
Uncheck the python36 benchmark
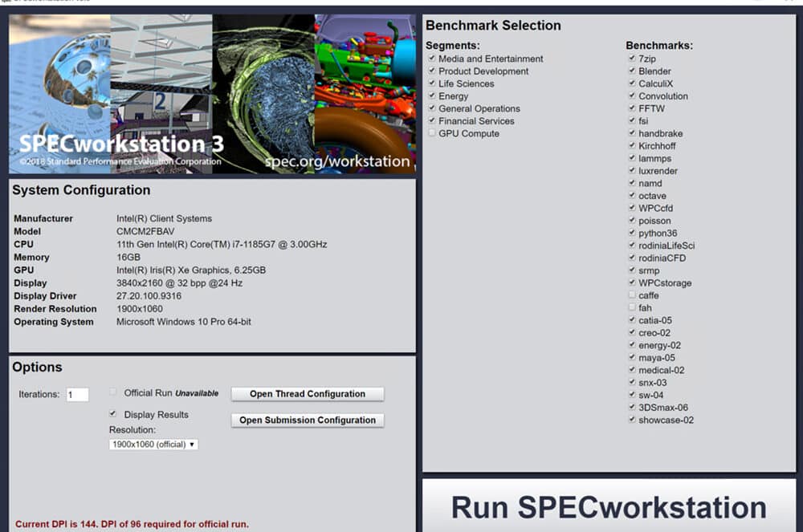632,233
